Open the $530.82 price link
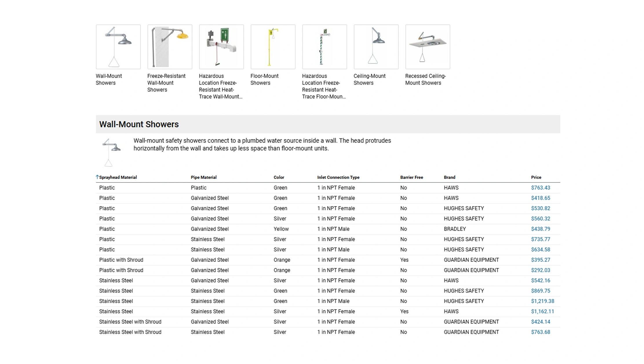Image resolution: width=644 pixels, height=364 pixels. 541,208
